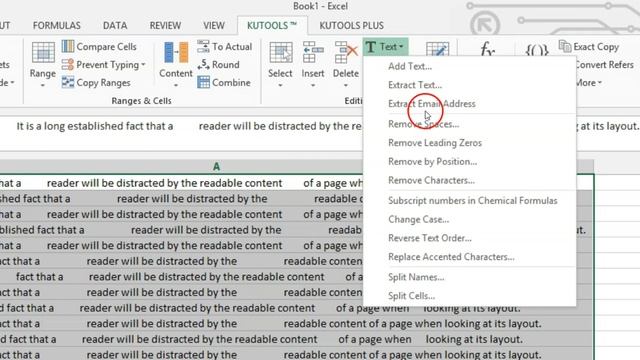Switch to the DATA tab
The width and height of the screenshot is (640, 360).
[115, 25]
